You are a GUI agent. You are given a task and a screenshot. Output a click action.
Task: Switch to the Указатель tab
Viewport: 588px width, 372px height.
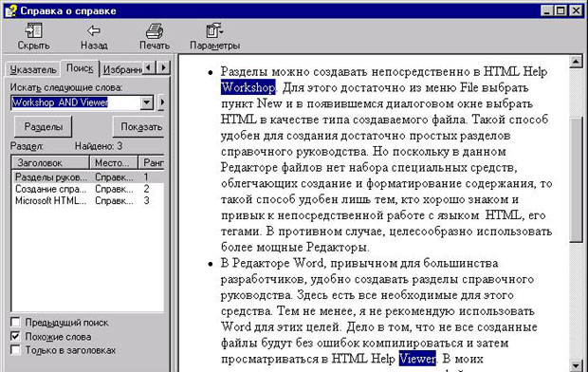[33, 70]
